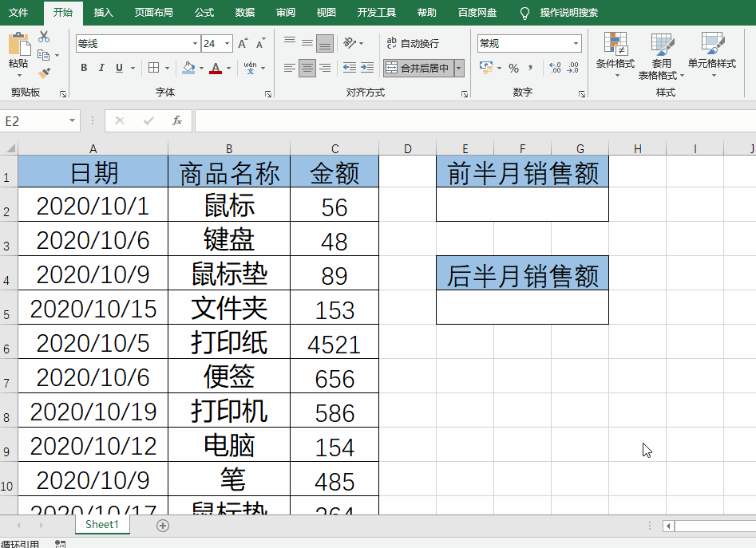Click the formula bar input
Screen dimensions: 756x548
[x=475, y=120]
